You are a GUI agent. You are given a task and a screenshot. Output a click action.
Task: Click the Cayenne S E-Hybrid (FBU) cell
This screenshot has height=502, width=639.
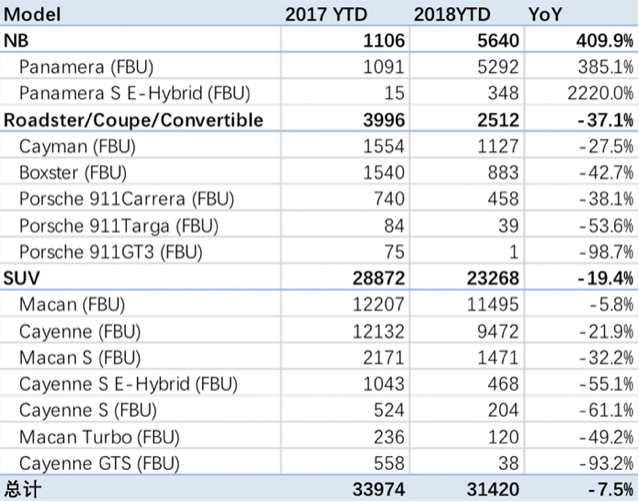[x=118, y=382]
